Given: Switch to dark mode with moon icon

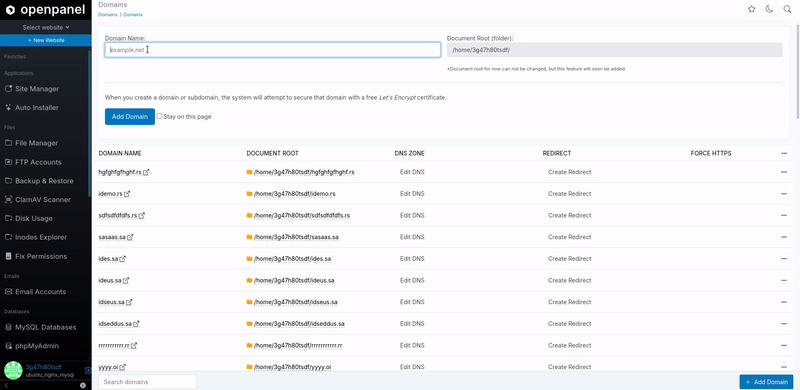Looking at the screenshot, I should 769,9.
